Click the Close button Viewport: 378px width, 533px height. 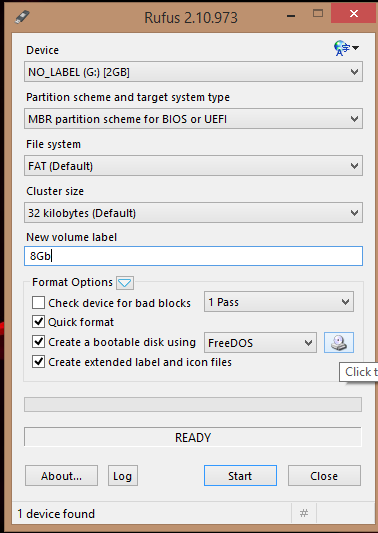coord(324,476)
